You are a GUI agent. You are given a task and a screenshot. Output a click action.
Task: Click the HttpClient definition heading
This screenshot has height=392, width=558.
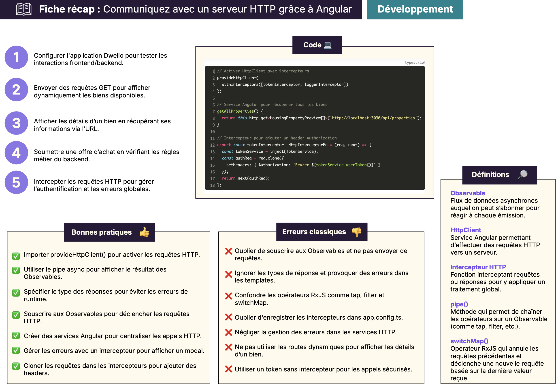[x=466, y=230]
